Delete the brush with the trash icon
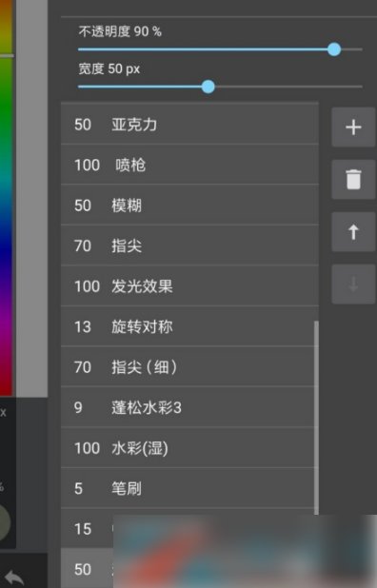This screenshot has height=588, width=377. [x=353, y=179]
